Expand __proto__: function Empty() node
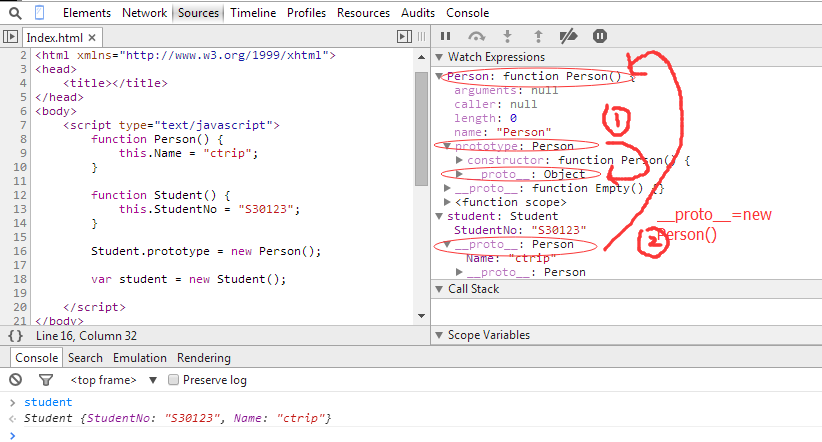 click(447, 188)
